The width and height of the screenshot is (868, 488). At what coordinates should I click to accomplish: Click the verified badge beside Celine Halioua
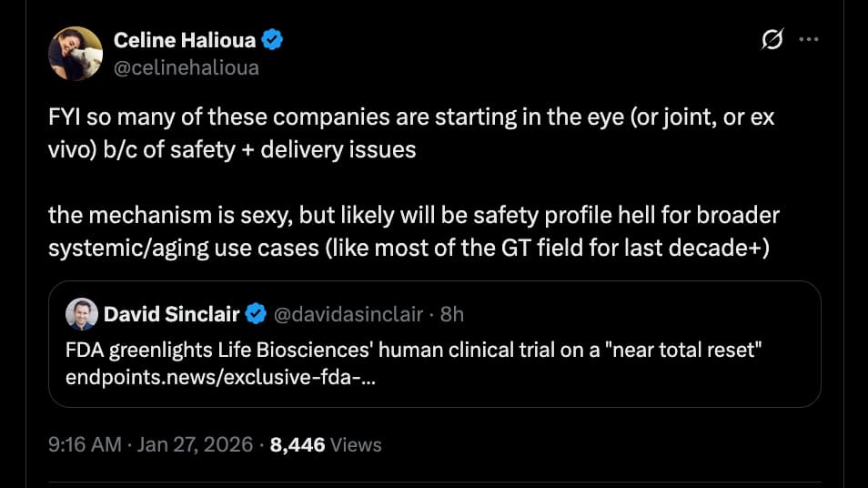click(x=272, y=40)
